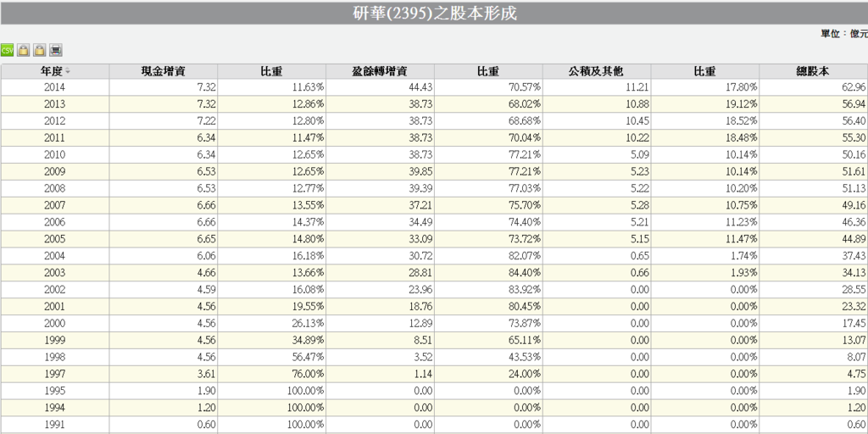Viewport: 868px width, 434px height.
Task: Select the 2006 year cell
Action: coord(55,222)
